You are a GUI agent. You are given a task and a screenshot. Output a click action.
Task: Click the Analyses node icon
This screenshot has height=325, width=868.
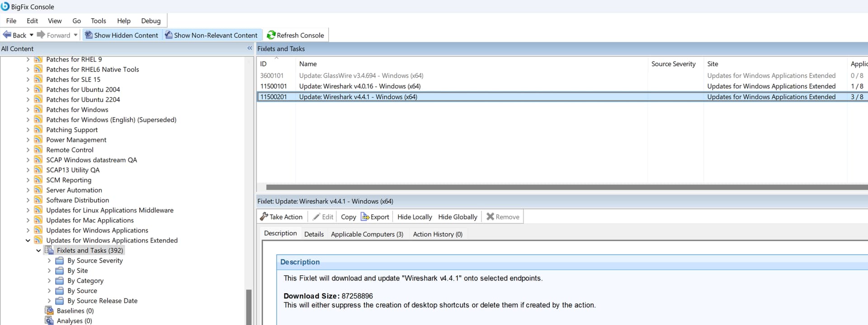click(49, 320)
